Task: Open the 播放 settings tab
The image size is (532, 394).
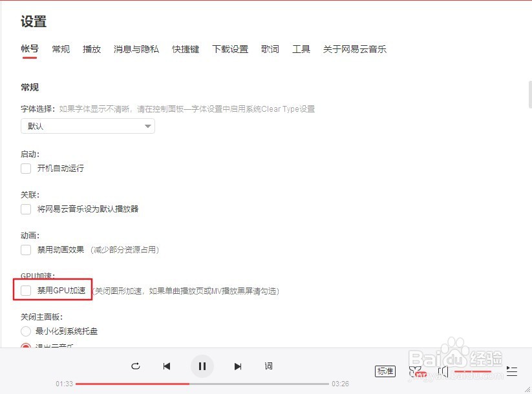Action: pyautogui.click(x=92, y=49)
